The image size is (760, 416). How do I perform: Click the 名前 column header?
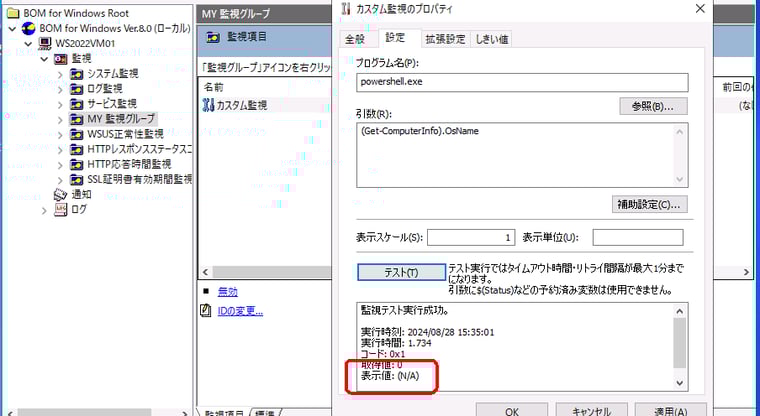(x=214, y=87)
